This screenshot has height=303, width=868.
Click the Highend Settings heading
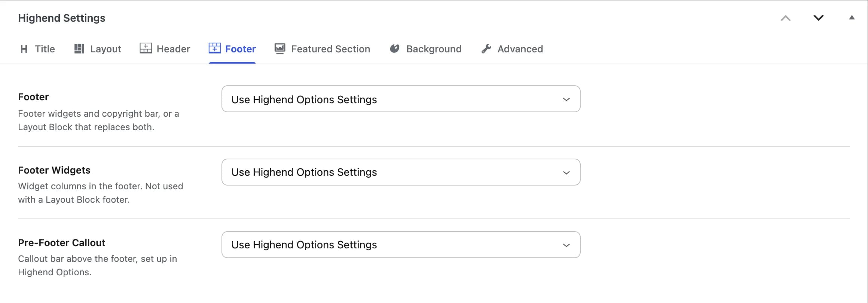pyautogui.click(x=62, y=18)
